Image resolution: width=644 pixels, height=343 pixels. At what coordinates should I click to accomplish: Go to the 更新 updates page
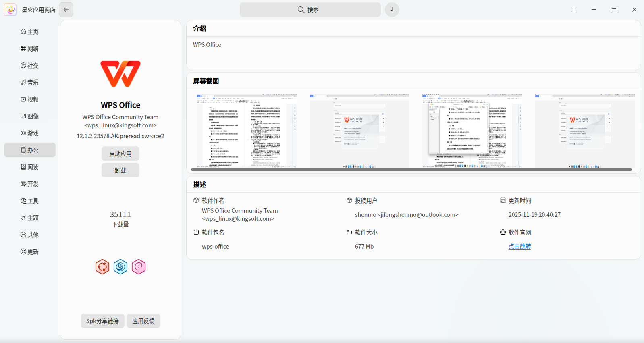[x=30, y=252]
